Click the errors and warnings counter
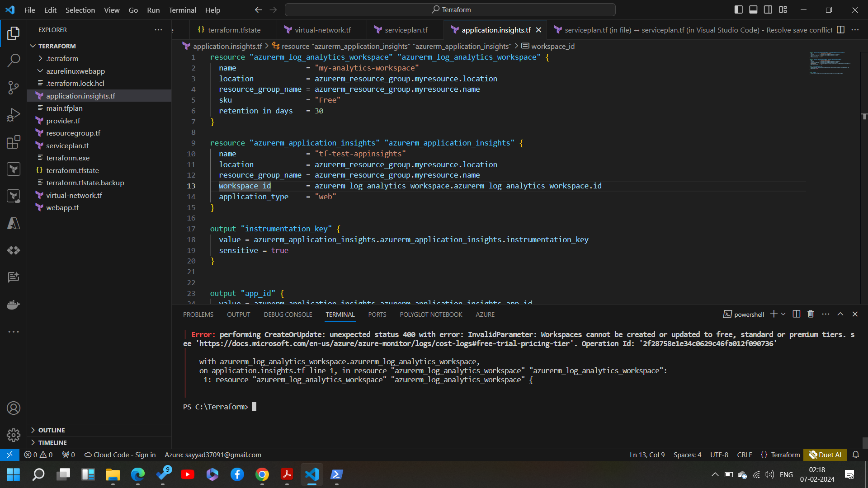This screenshot has height=488, width=868. 38,455
